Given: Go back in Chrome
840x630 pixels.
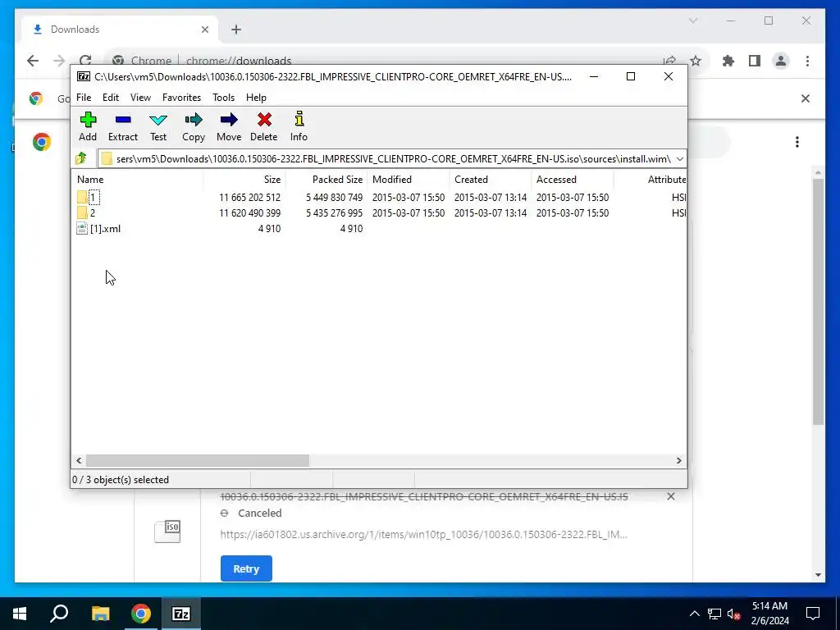Looking at the screenshot, I should click(33, 61).
